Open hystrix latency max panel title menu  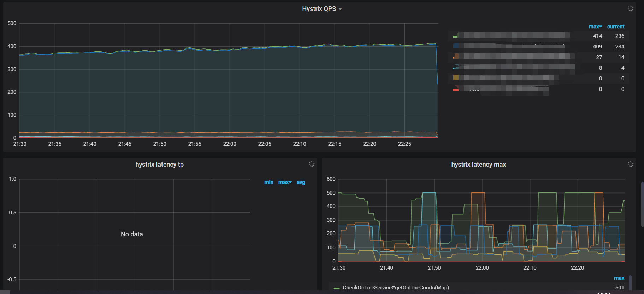[x=478, y=165]
